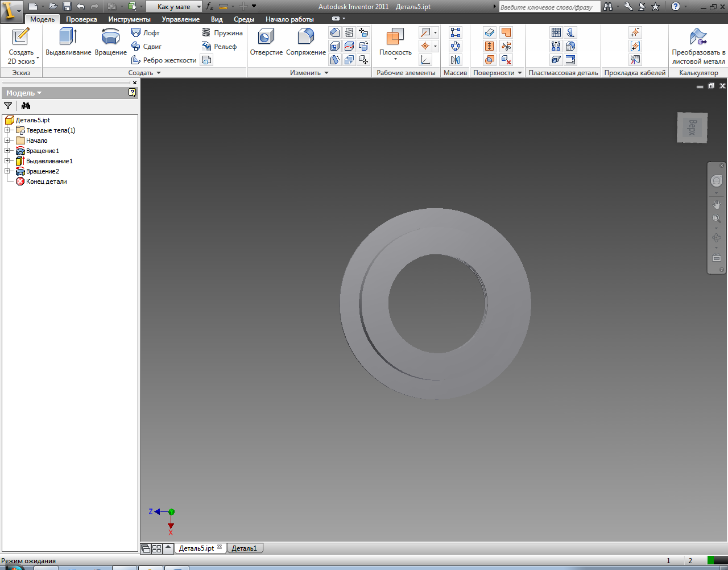Viewport: 728px width, 570px height.
Task: Click the tiled windows arrangement button
Action: click(x=156, y=548)
